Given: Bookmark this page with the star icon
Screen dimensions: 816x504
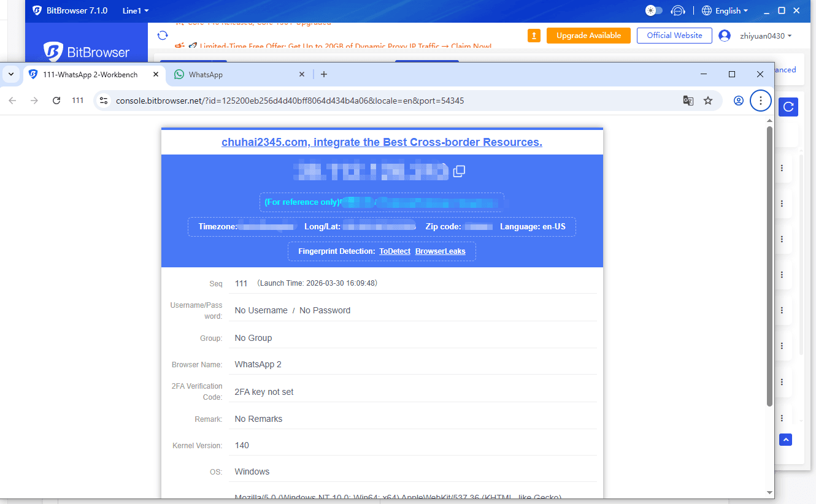Looking at the screenshot, I should point(708,101).
